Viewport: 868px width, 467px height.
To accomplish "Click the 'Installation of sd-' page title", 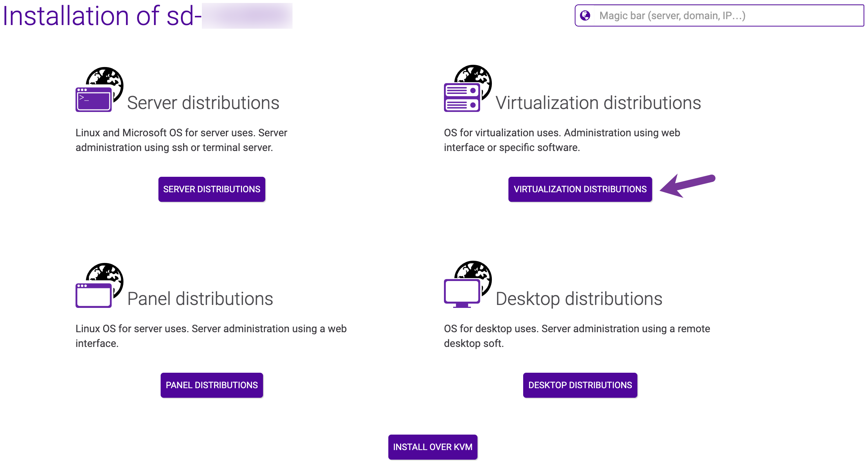I will pyautogui.click(x=102, y=16).
